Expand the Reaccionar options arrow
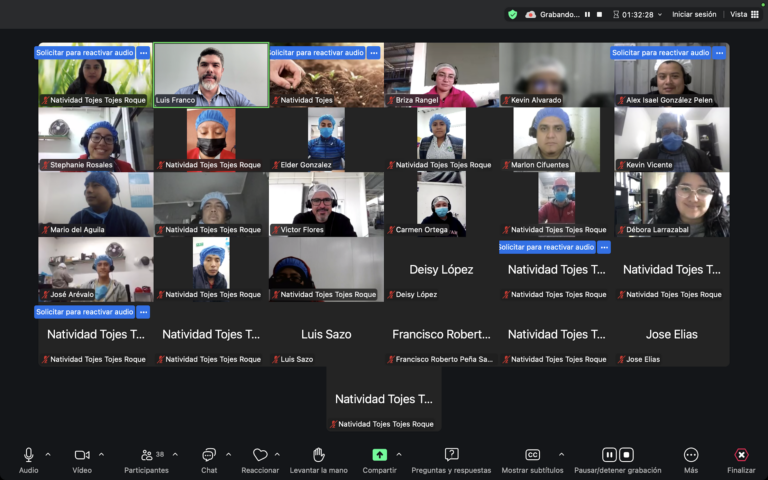This screenshot has width=768, height=480. [x=277, y=455]
